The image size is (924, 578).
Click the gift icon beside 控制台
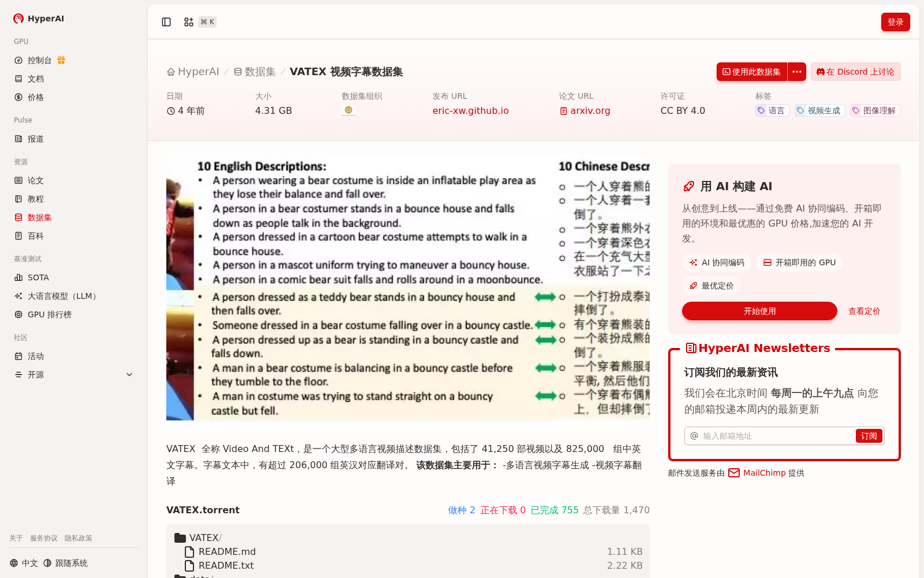pyautogui.click(x=61, y=60)
